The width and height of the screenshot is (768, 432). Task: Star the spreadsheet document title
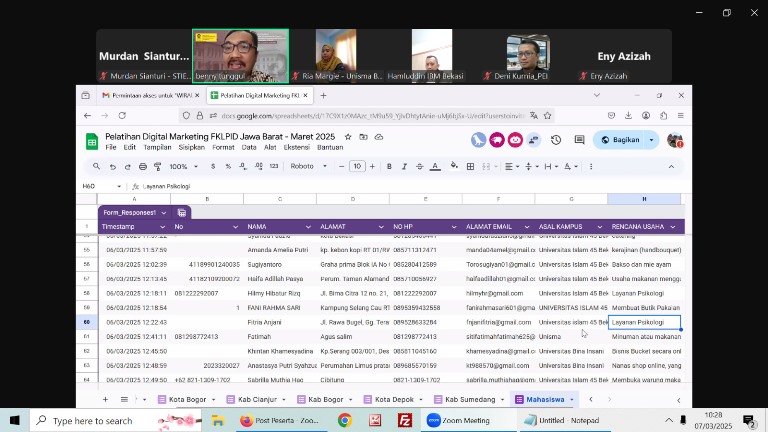coord(348,136)
